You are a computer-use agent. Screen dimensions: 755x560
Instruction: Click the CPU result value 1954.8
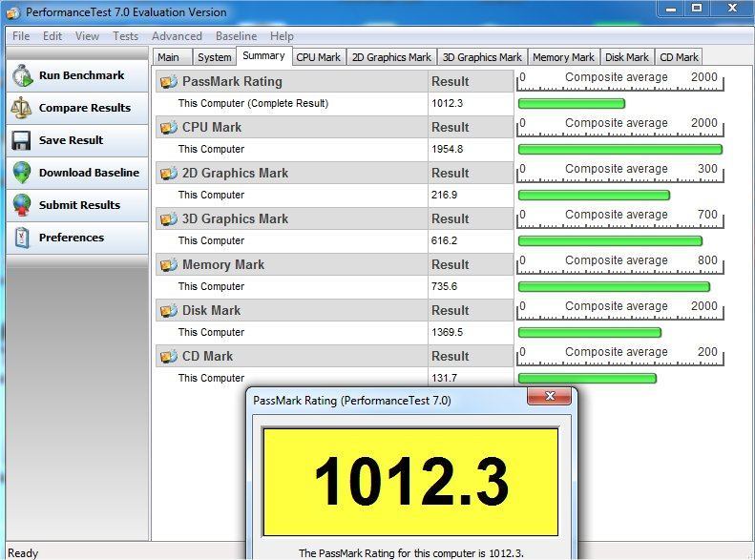coord(447,149)
